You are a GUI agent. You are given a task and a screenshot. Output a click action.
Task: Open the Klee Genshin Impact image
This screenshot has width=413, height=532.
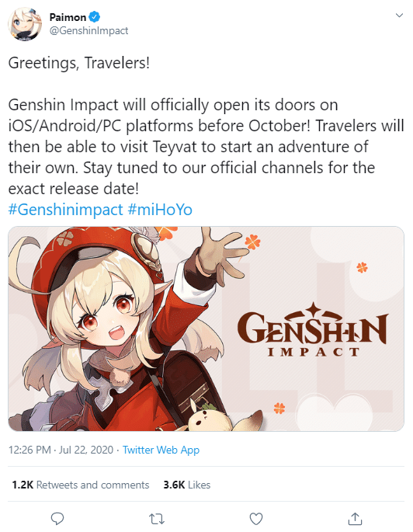click(206, 329)
